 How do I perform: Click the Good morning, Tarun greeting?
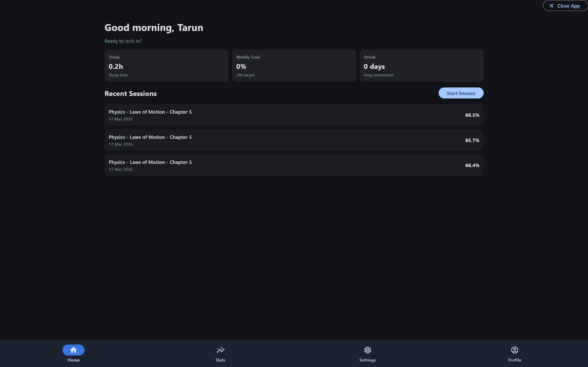(x=153, y=28)
